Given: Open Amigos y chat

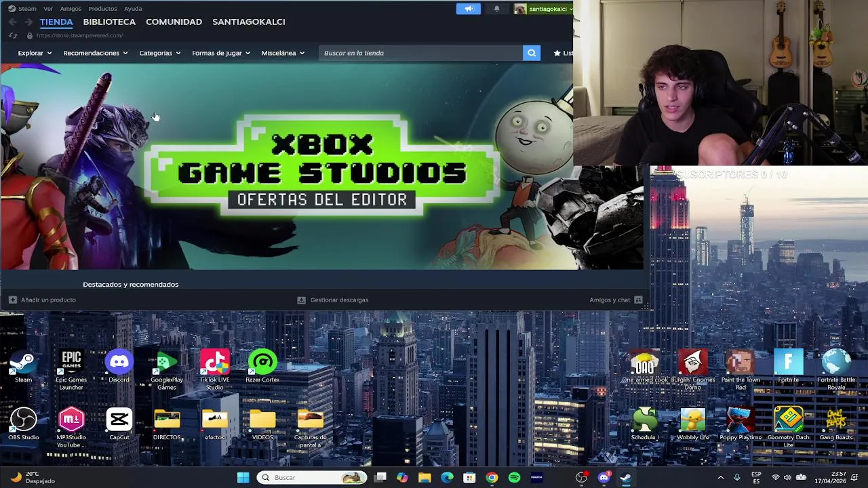Looking at the screenshot, I should point(616,300).
